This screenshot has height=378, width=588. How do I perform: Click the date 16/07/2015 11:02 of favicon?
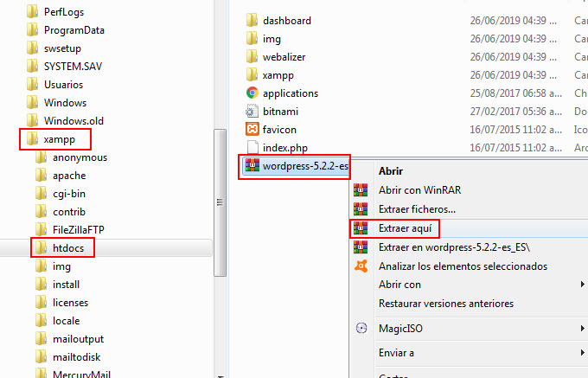[515, 130]
